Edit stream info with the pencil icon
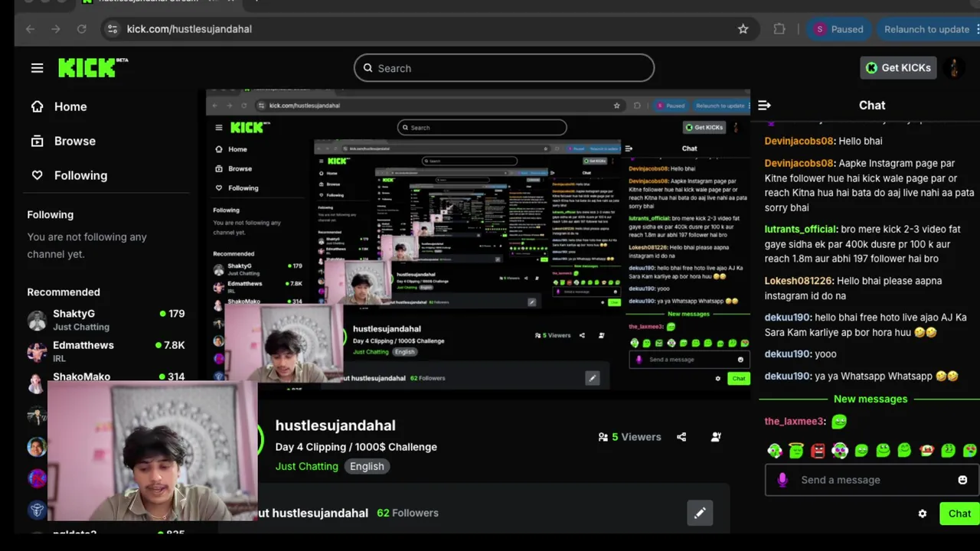The height and width of the screenshot is (551, 980). (700, 514)
